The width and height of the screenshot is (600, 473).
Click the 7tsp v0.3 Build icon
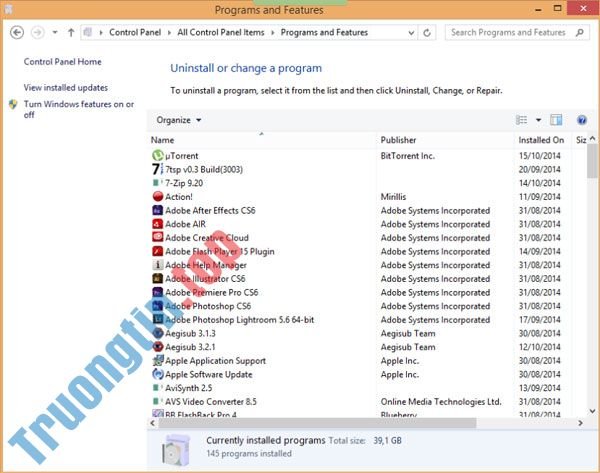click(x=158, y=169)
